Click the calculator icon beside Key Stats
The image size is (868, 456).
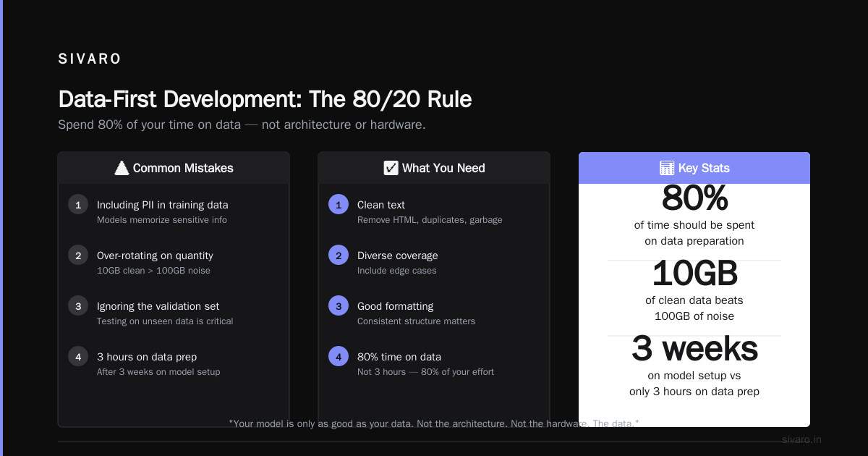tap(667, 168)
